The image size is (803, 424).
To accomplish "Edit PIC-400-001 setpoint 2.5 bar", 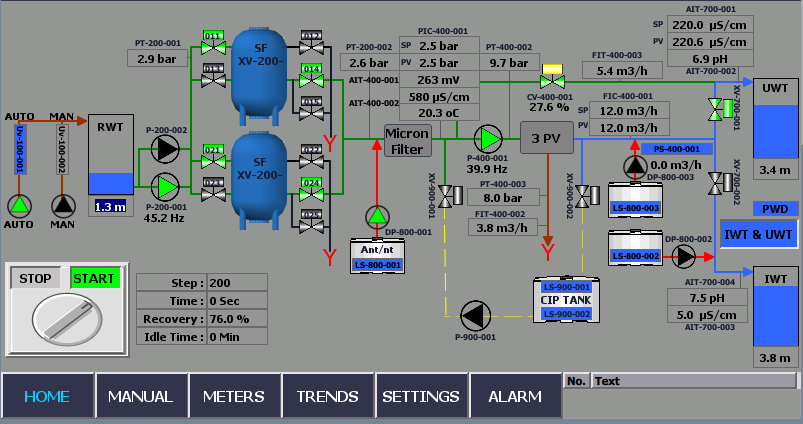I will tap(439, 46).
